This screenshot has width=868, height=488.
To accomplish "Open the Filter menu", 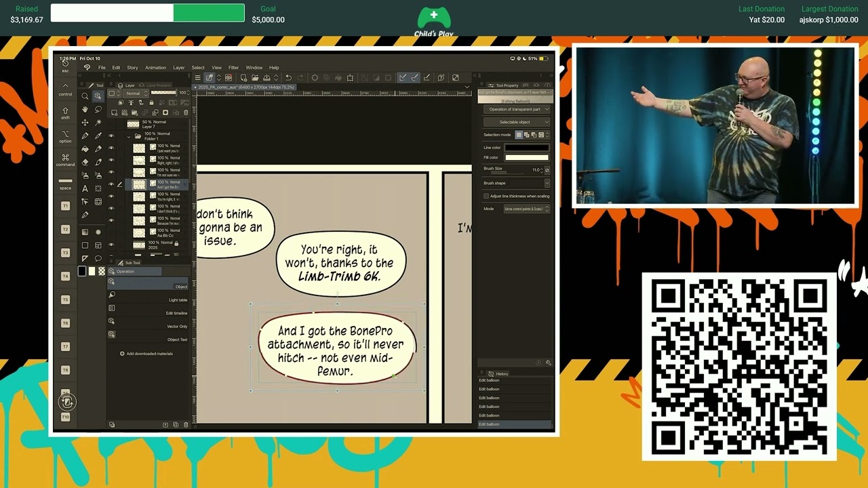I will pos(233,68).
